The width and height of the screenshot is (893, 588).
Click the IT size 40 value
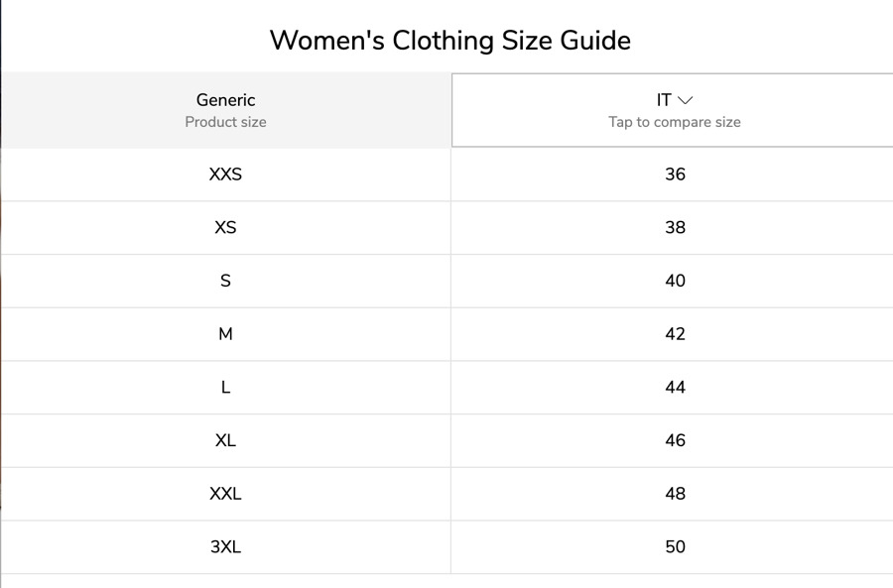tap(675, 281)
